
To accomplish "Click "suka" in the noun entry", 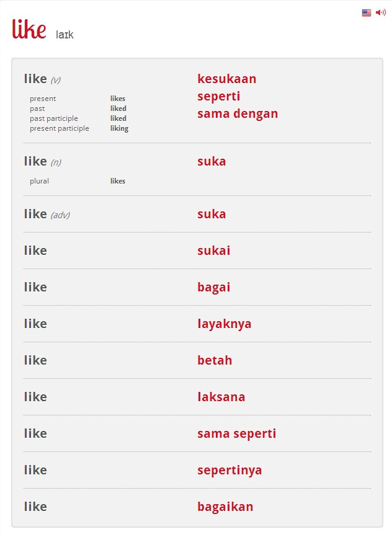I will [212, 161].
